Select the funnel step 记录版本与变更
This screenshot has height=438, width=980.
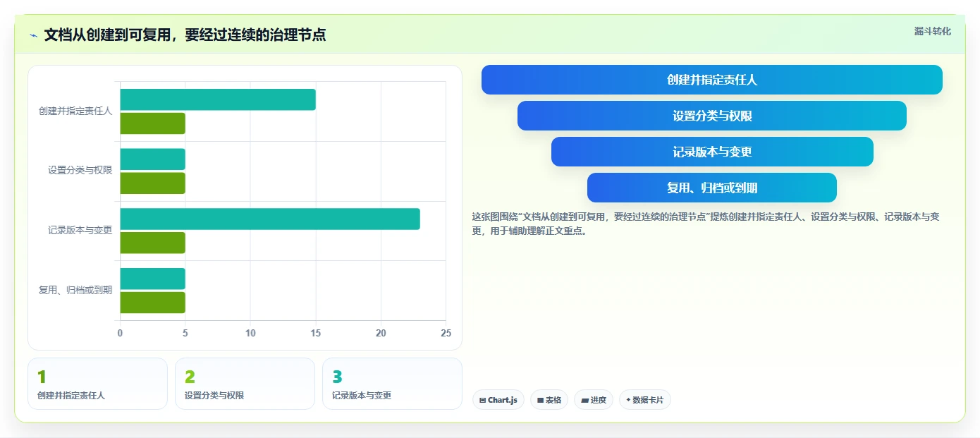pyautogui.click(x=712, y=152)
